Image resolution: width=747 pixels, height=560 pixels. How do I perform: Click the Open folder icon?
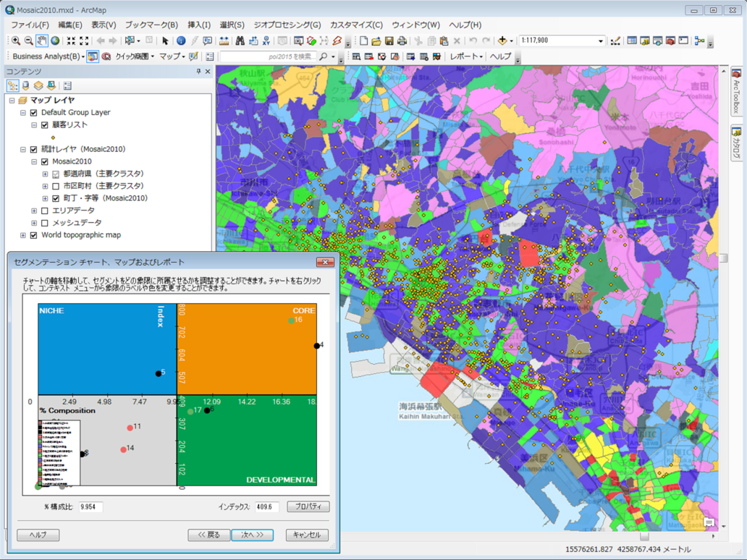376,41
